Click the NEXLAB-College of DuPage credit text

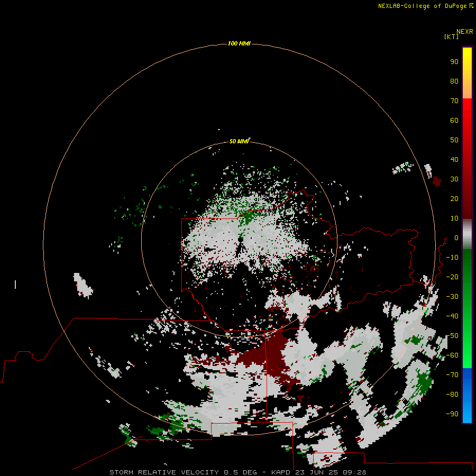(x=425, y=6)
